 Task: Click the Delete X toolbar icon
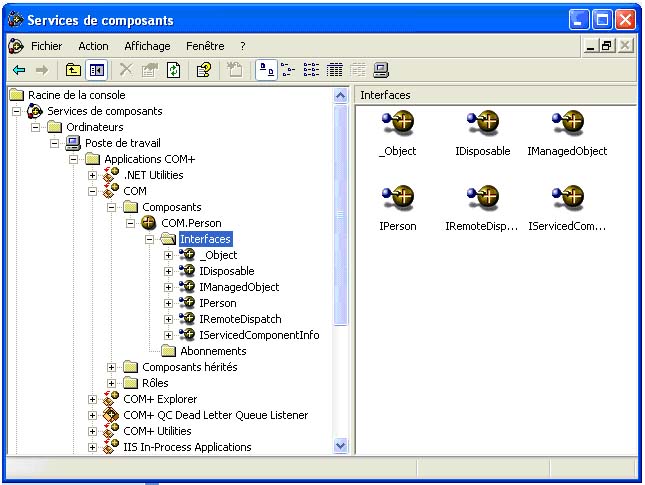[126, 70]
